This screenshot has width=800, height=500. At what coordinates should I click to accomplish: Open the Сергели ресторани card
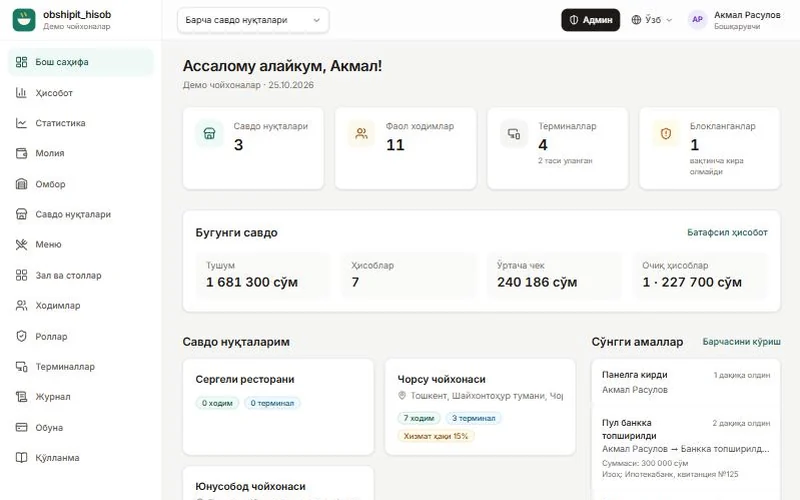[x=278, y=407]
